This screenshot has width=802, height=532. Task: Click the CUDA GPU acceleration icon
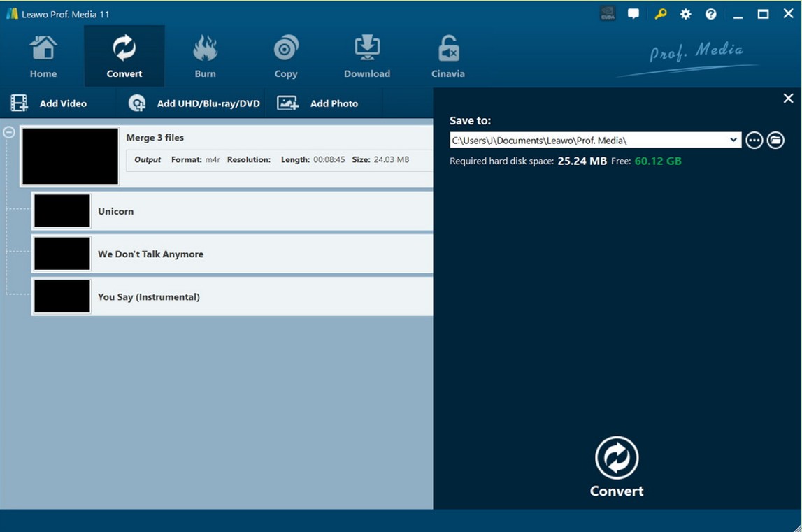[608, 14]
